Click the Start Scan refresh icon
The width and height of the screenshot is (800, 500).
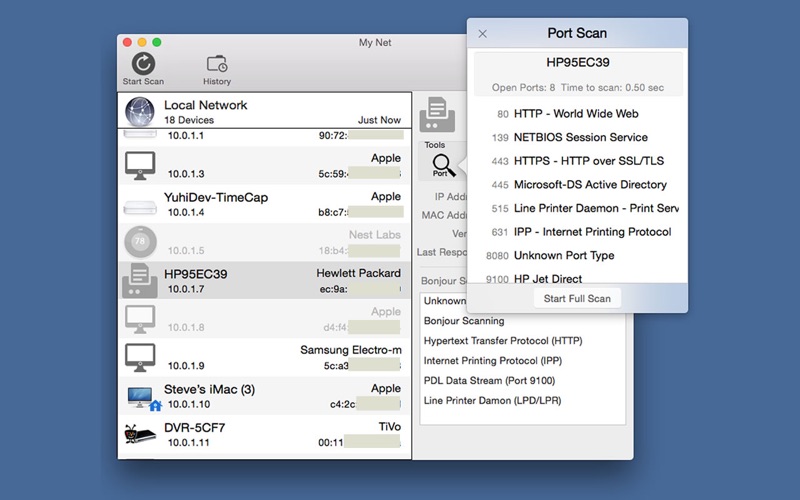(x=143, y=64)
